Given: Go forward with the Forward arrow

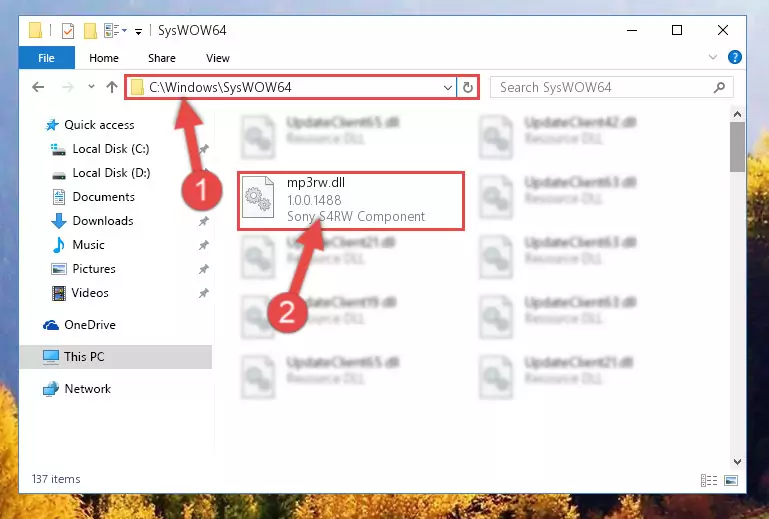Looking at the screenshot, I should (68, 87).
